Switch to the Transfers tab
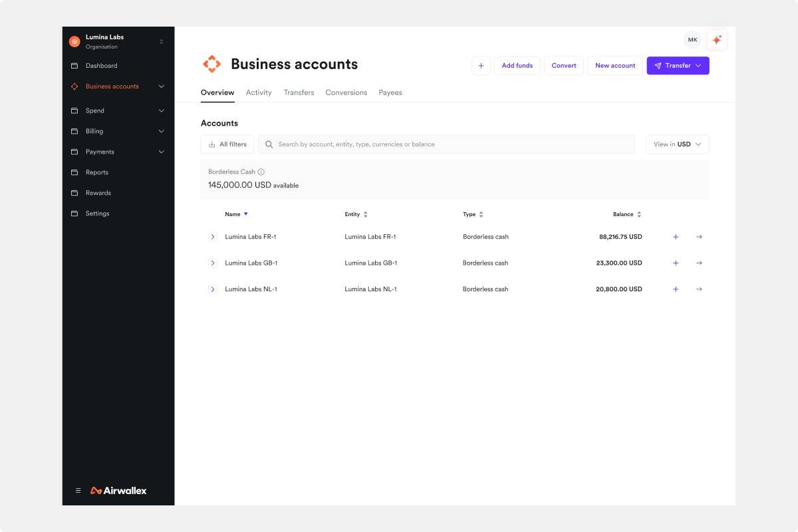The width and height of the screenshot is (798, 532). point(299,92)
